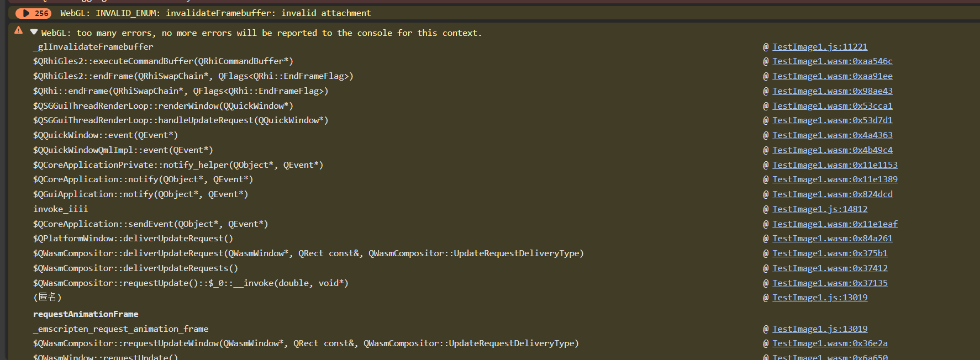Open TestImage1.js:11221 source link
This screenshot has height=360, width=980.
pos(820,47)
